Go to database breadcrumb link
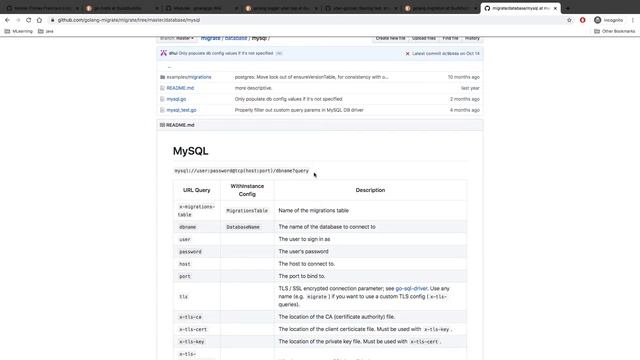Viewport: 640px width, 360px height. pos(236,38)
